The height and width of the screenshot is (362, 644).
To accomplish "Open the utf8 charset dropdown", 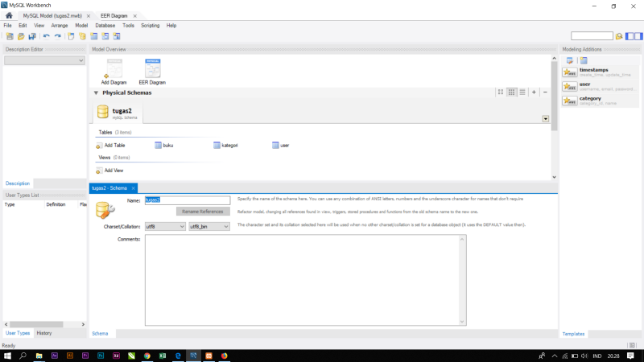I will click(x=165, y=226).
